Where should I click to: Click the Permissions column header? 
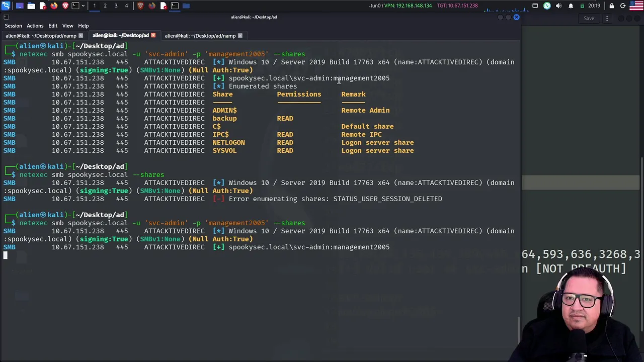click(x=299, y=94)
